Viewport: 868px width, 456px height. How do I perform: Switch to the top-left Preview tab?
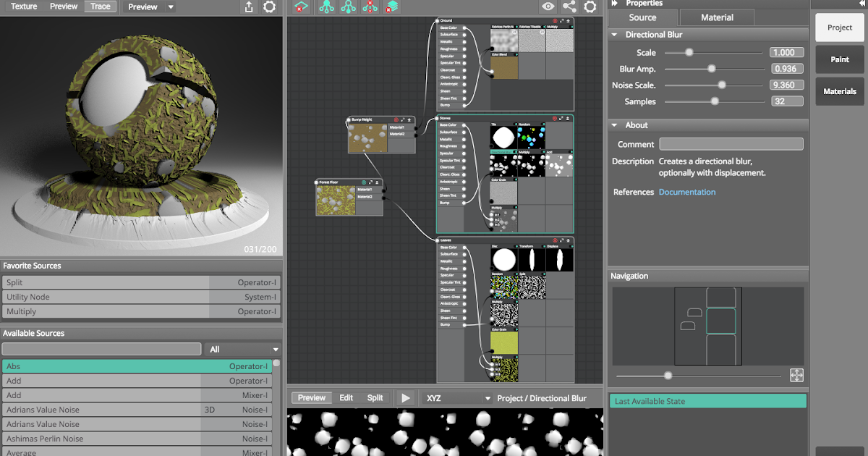click(x=64, y=7)
